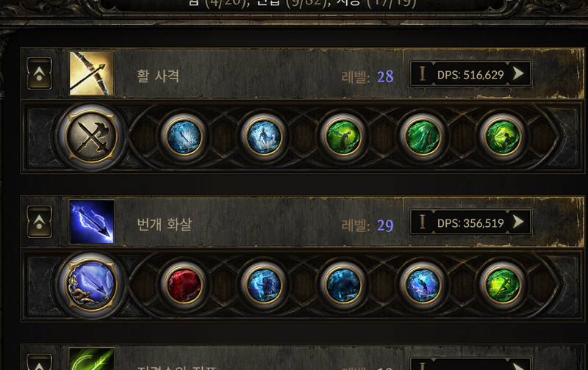The height and width of the screenshot is (370, 588).
Task: Open DPS 356,519 details arrow
Action: coord(518,222)
